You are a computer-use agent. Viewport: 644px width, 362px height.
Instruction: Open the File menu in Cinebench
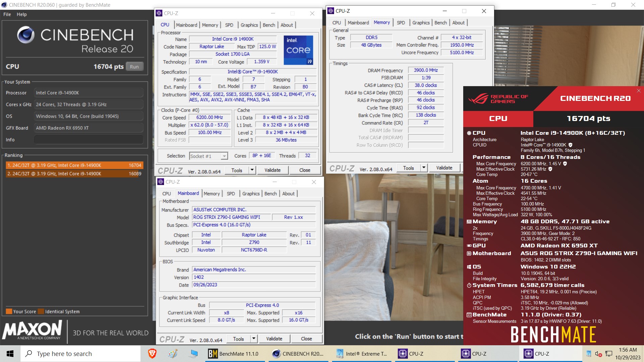coord(7,14)
